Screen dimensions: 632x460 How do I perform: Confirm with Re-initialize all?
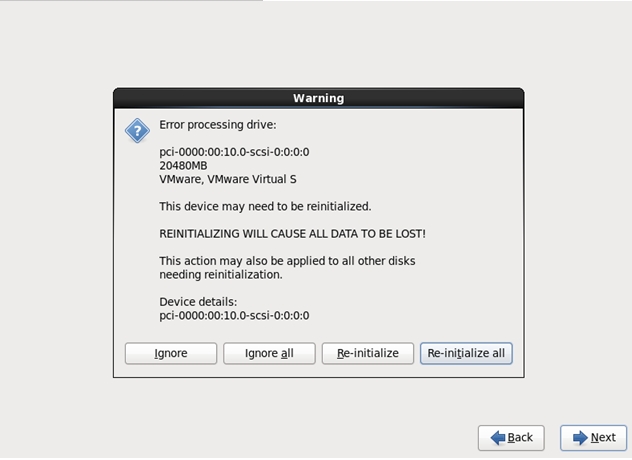pos(466,354)
